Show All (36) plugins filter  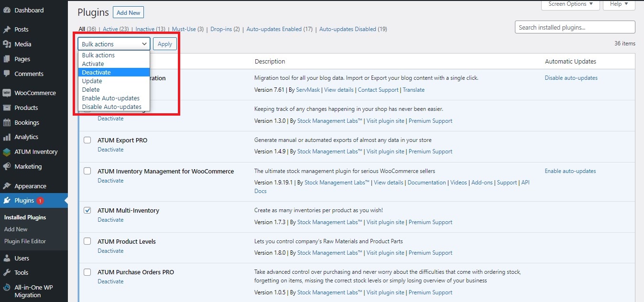87,29
